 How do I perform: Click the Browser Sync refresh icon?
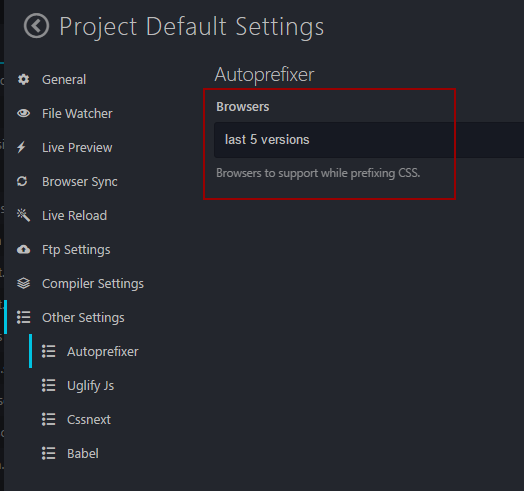pyautogui.click(x=22, y=181)
